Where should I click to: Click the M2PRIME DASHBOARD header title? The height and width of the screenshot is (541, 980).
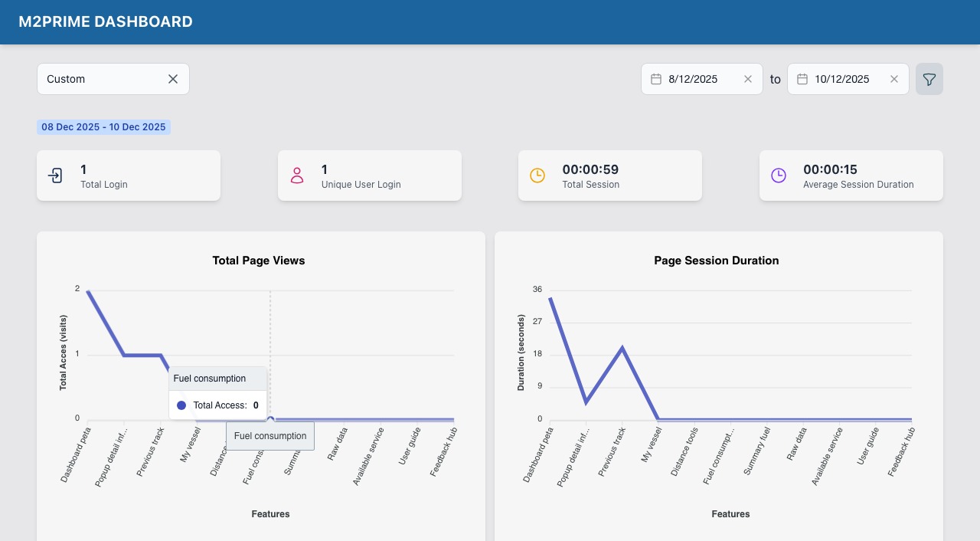106,22
